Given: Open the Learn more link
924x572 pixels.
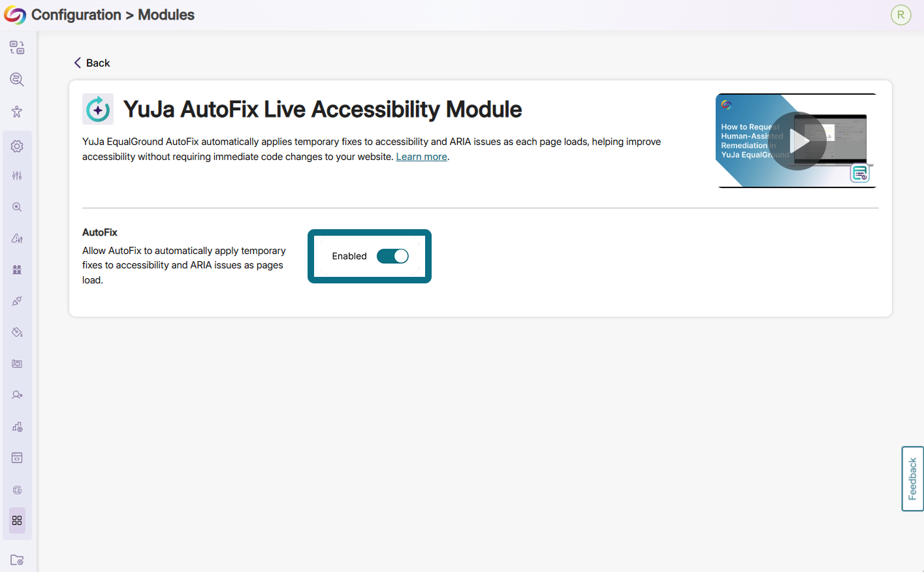Looking at the screenshot, I should pyautogui.click(x=421, y=157).
